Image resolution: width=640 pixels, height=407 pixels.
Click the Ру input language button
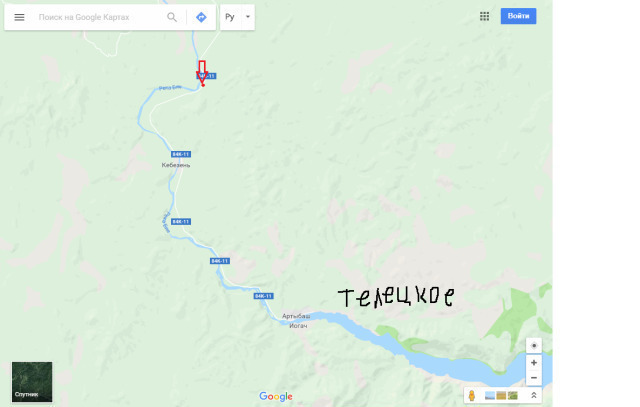click(x=230, y=17)
